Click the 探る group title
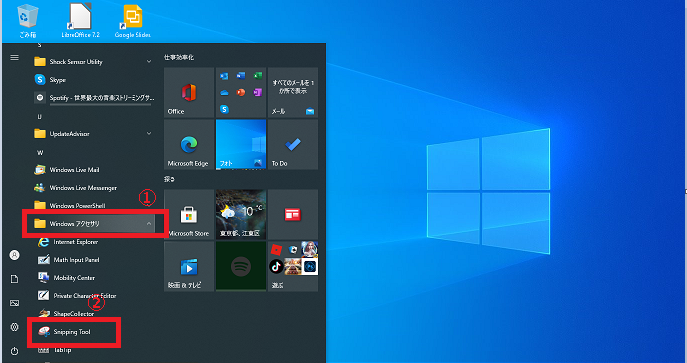687x363 pixels. [169, 179]
